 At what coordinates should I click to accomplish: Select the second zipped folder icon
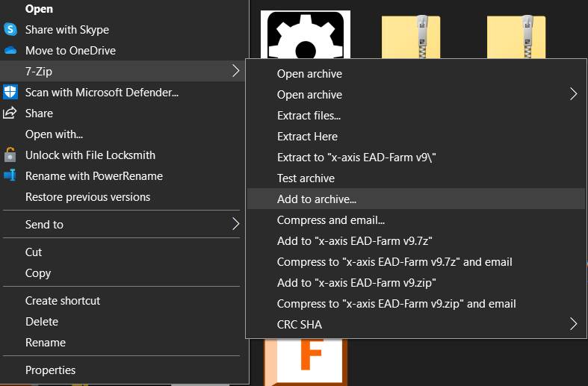click(516, 37)
